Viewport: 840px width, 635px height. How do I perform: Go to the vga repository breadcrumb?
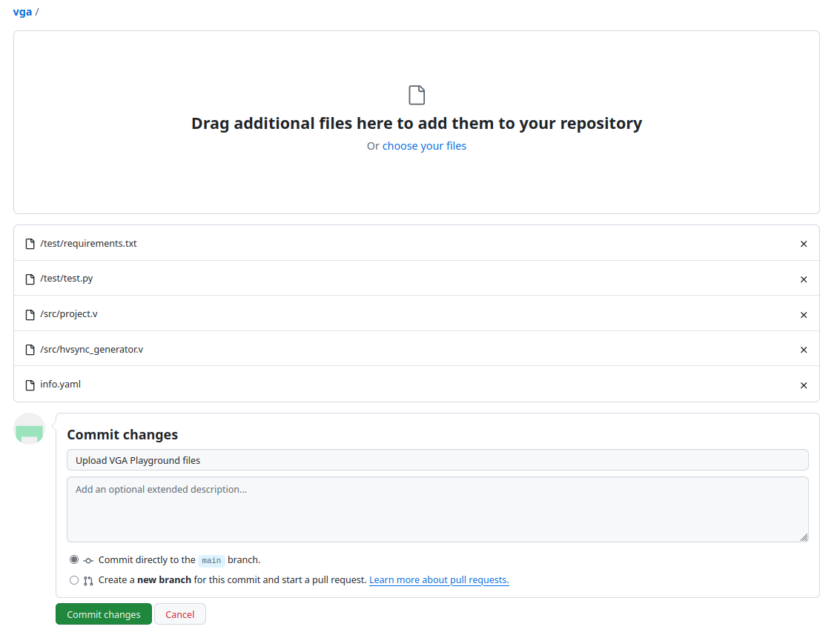coord(22,12)
